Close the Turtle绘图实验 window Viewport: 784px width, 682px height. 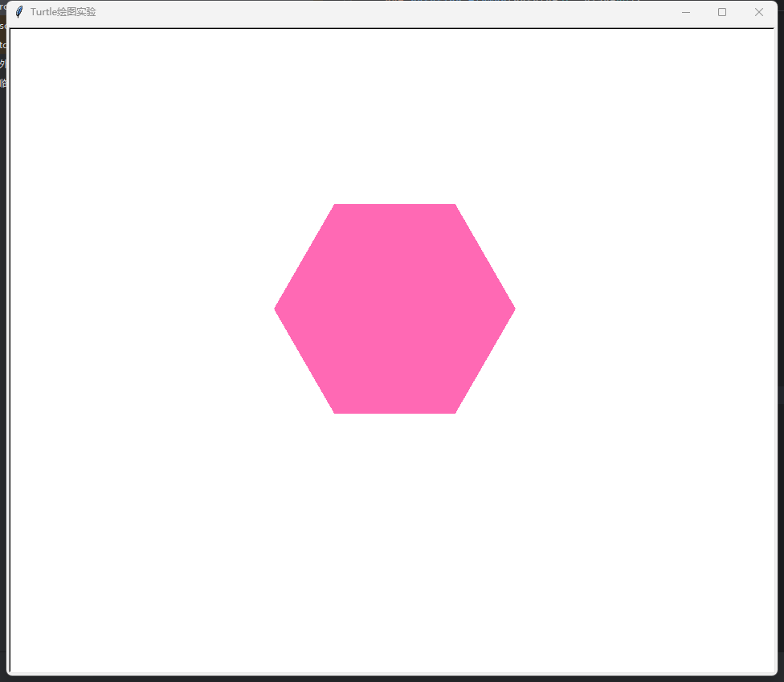point(758,12)
